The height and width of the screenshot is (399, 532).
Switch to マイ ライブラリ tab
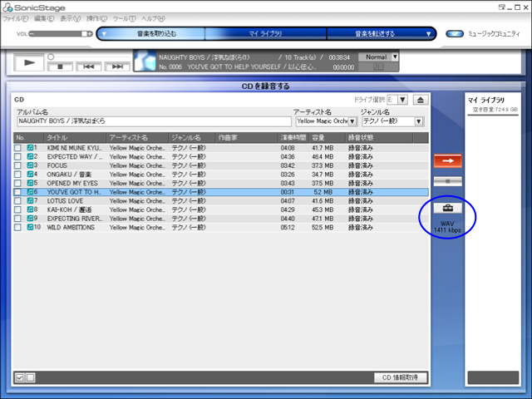tap(265, 34)
